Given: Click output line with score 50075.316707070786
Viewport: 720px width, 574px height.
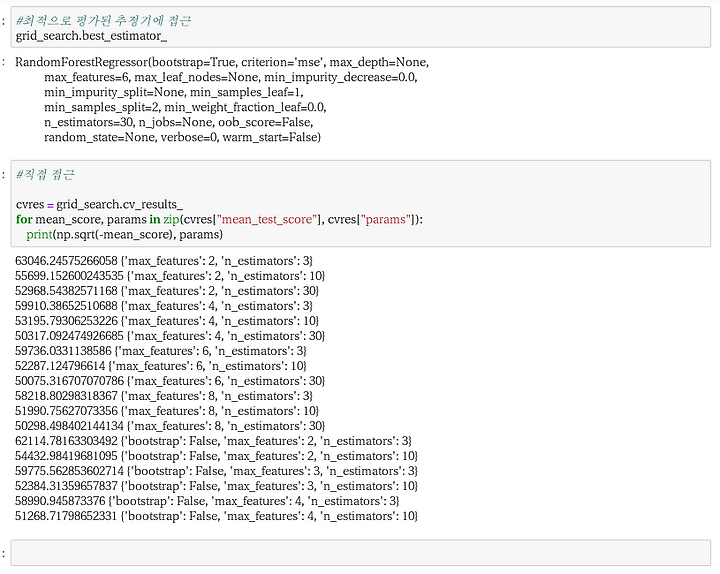Looking at the screenshot, I should point(169,381).
